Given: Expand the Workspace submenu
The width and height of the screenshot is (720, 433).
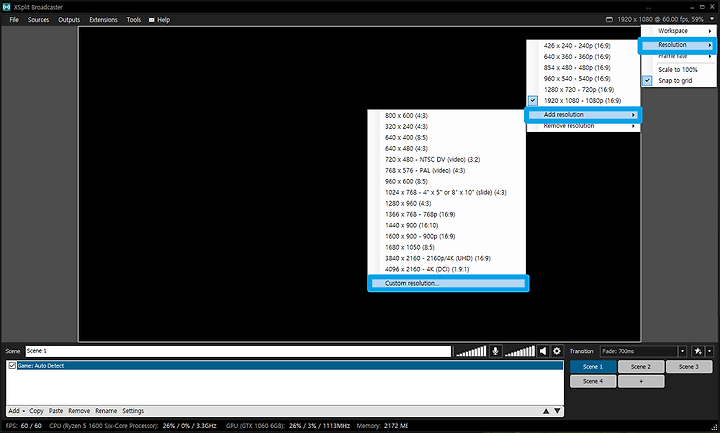Looking at the screenshot, I should point(679,31).
